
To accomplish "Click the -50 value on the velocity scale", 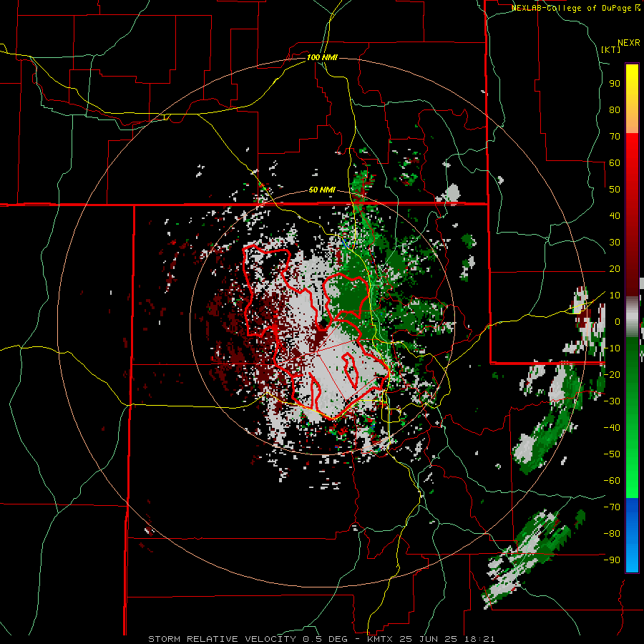I will click(612, 454).
